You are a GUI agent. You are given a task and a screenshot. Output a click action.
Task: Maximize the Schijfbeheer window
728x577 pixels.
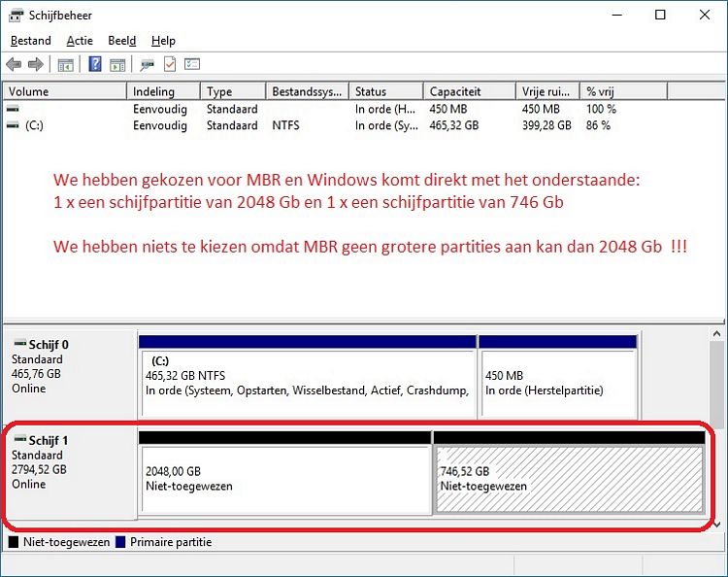coord(660,15)
